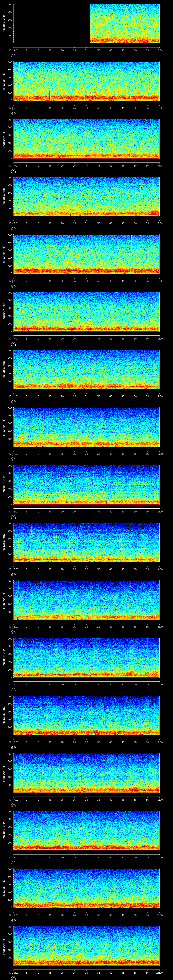The height and width of the screenshot is (980, 173).
Task: Select the 17:10:00 spectrogram panel
Action: 86,369
